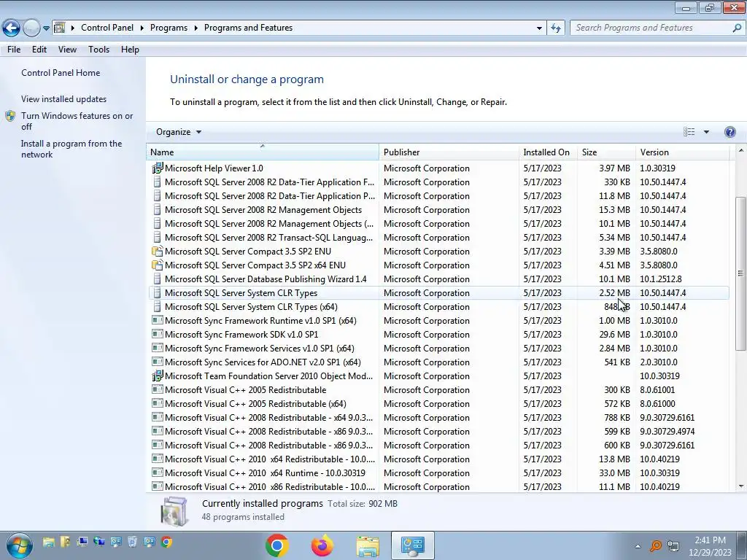Click the vertical scrollbar thumb
Screen dimensions: 747x560
[741, 273]
